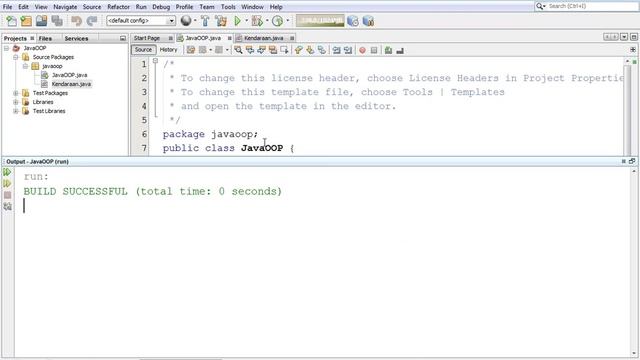Open the Navigate menu
Image resolution: width=640 pixels, height=360 pixels.
65,7
